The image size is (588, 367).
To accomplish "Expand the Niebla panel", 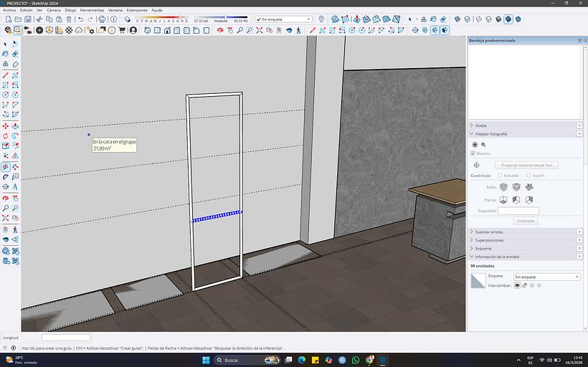I will pos(472,125).
